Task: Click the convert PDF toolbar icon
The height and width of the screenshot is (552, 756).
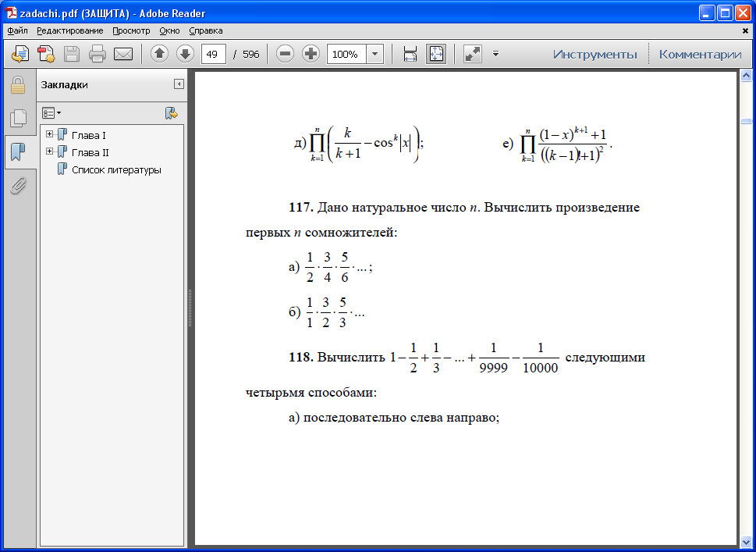Action: [x=46, y=54]
